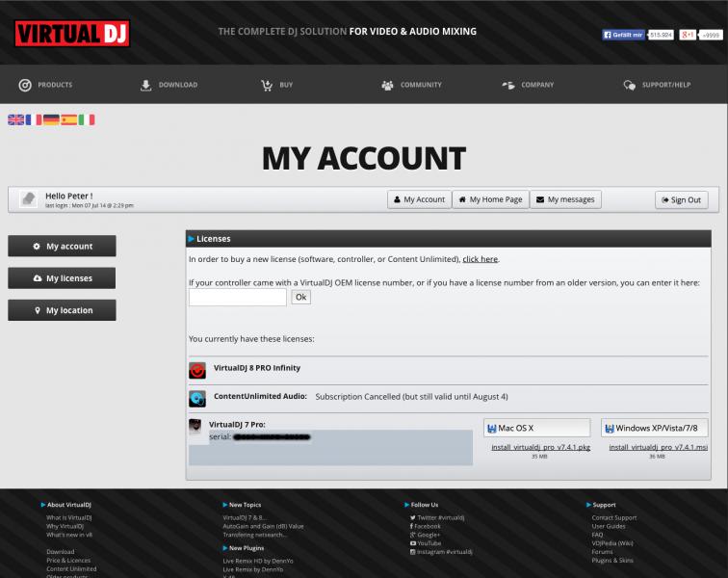728x578 pixels.
Task: Click the user avatar next to Hello Peter
Action: pos(28,198)
